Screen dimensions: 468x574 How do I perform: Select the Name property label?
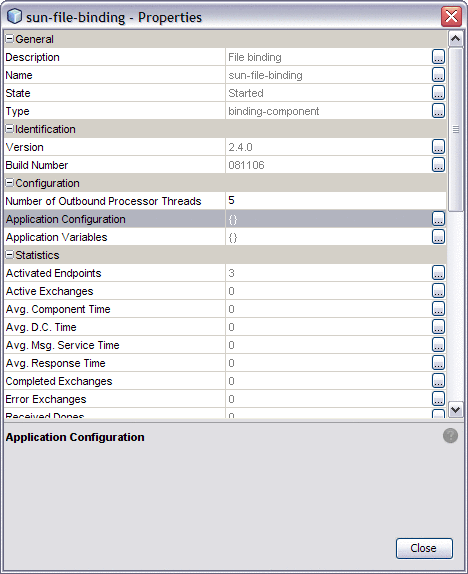[19, 75]
